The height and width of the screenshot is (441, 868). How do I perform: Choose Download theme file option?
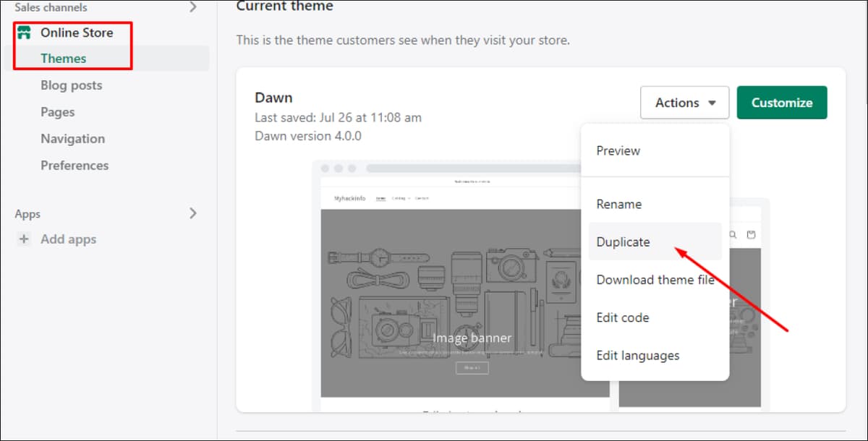(x=655, y=280)
